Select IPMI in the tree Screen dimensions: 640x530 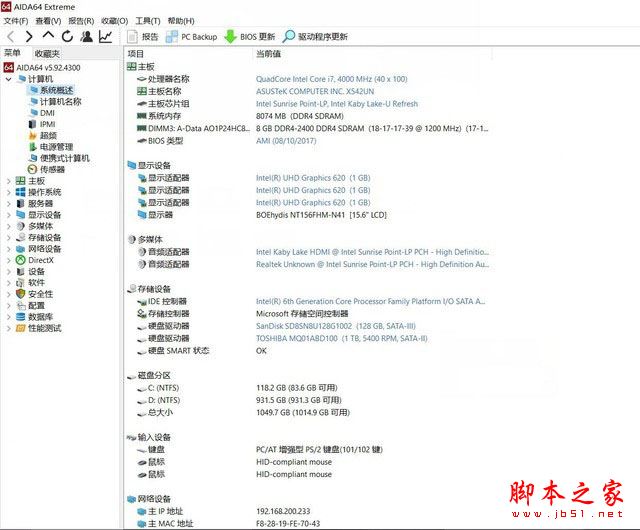[42, 124]
